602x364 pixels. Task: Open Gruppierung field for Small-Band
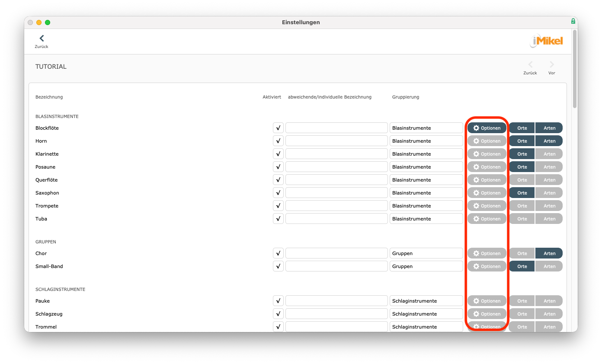point(426,266)
